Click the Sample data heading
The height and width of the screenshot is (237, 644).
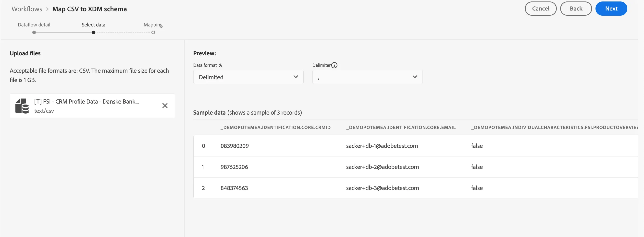coord(209,112)
